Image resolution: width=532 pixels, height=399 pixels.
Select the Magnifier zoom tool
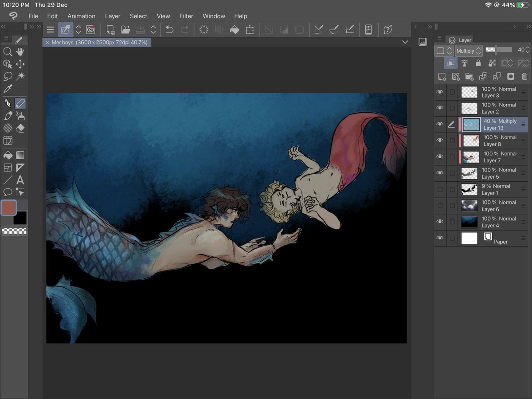pyautogui.click(x=8, y=52)
